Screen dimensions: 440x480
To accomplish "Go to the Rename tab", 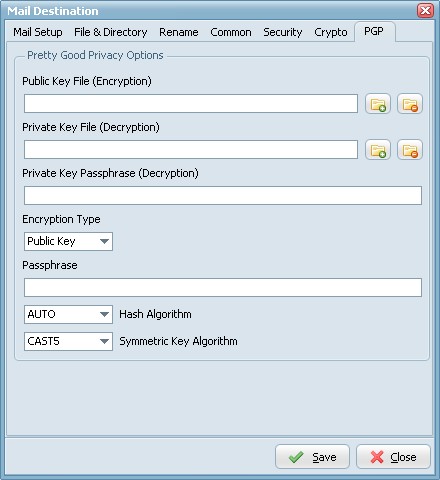I will point(179,32).
